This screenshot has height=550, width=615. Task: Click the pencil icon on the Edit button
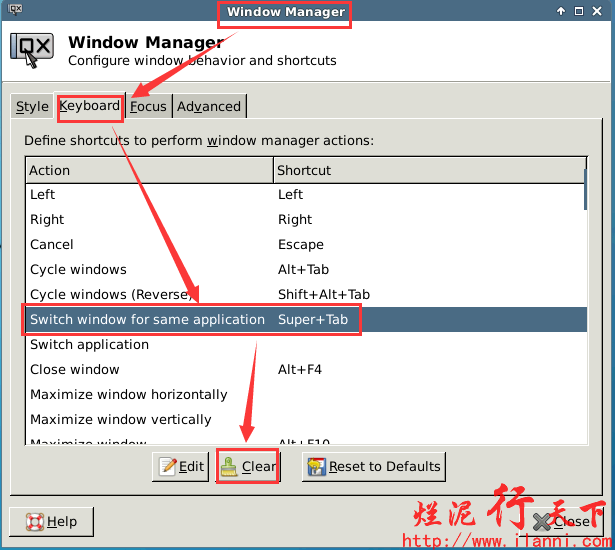point(167,466)
